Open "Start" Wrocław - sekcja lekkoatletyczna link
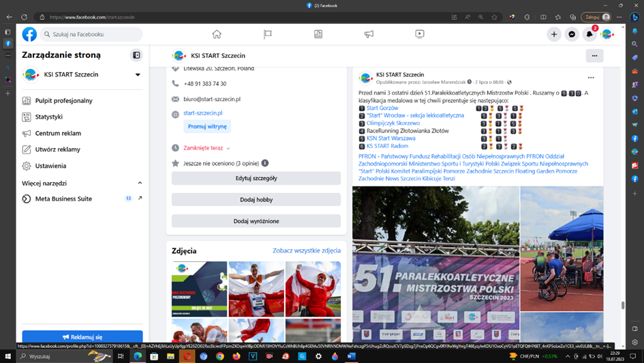 tap(415, 115)
